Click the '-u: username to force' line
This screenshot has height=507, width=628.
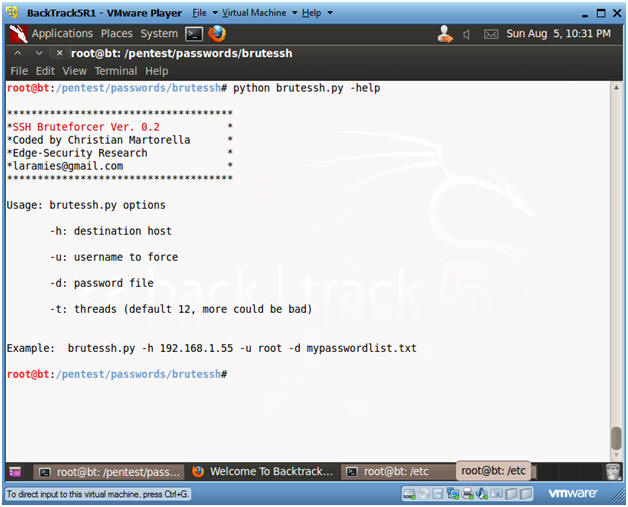point(114,257)
